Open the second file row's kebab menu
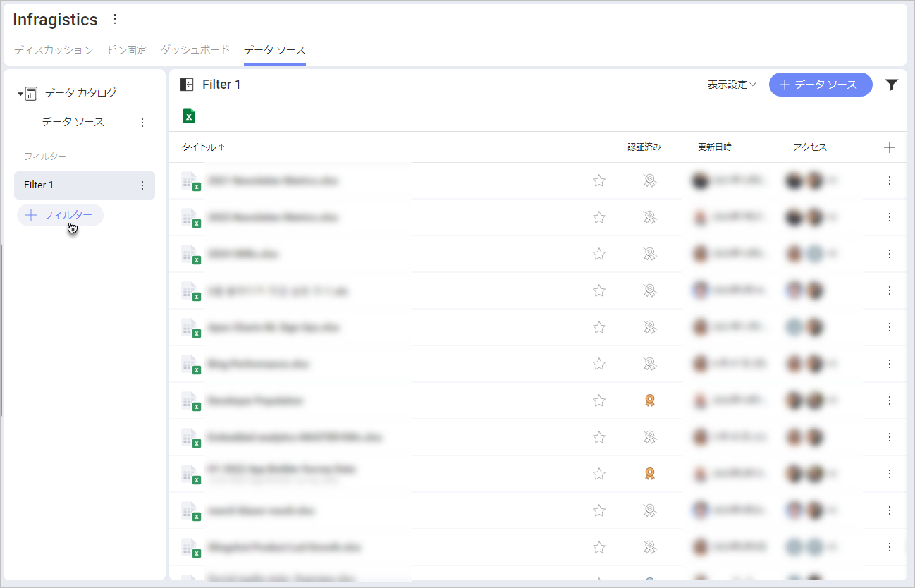The image size is (915, 588). click(x=890, y=217)
